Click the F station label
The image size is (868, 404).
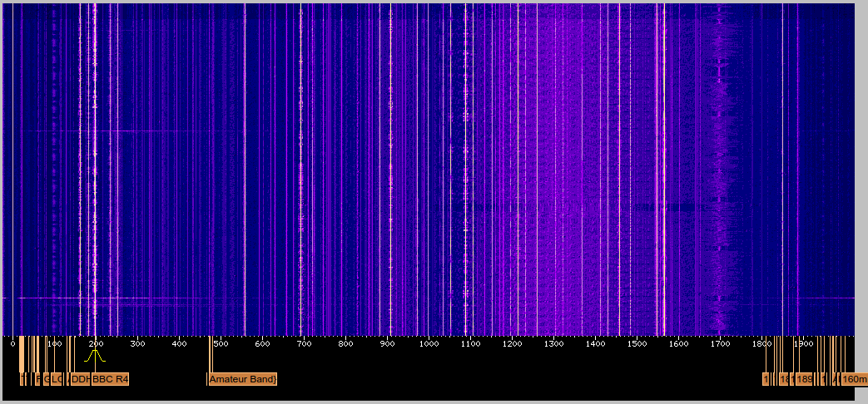point(38,380)
